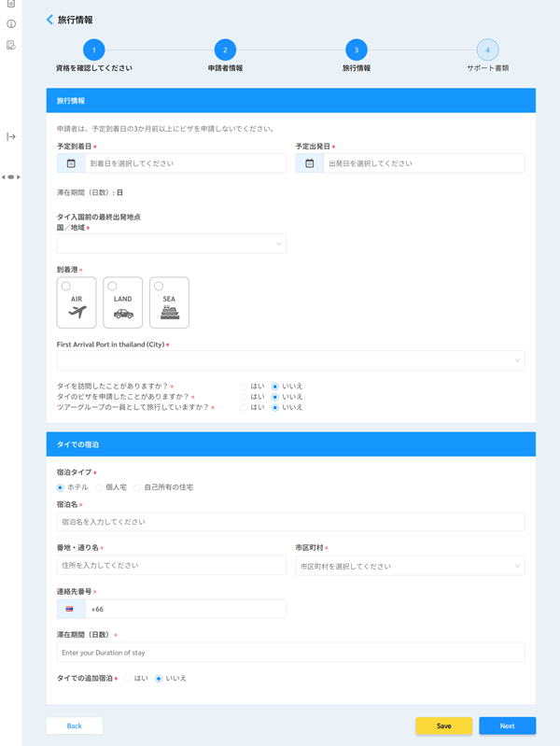Click the 宿泊名 input field
The width and height of the screenshot is (560, 746).
coord(290,522)
